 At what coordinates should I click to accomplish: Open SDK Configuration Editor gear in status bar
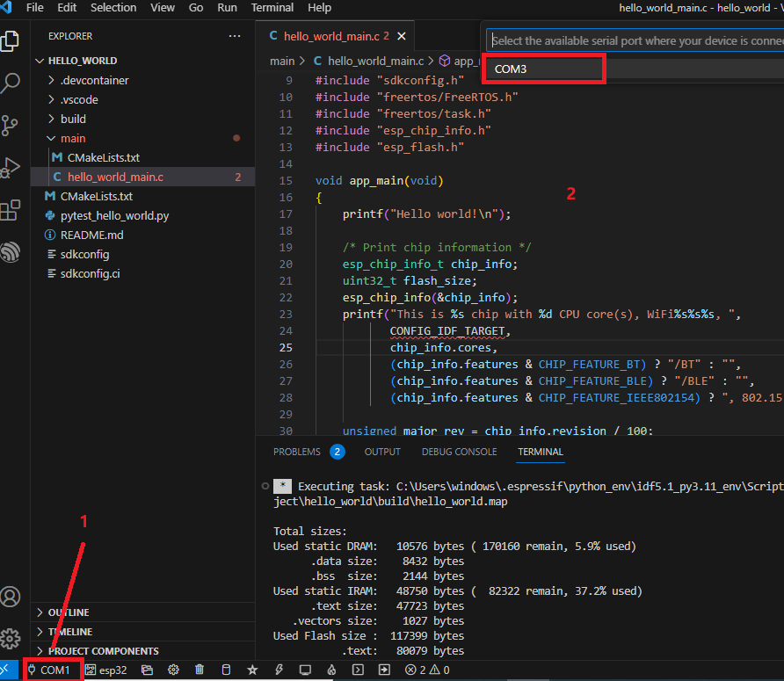click(x=173, y=670)
